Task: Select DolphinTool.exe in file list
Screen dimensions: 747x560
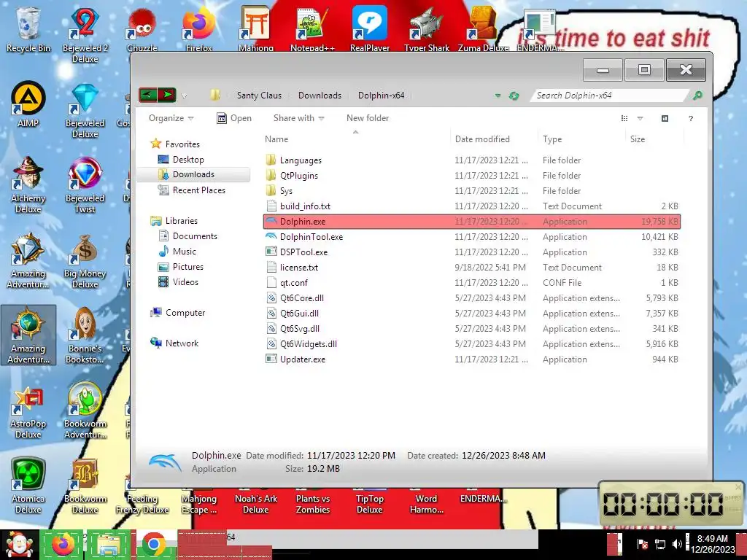Action: coord(472,237)
